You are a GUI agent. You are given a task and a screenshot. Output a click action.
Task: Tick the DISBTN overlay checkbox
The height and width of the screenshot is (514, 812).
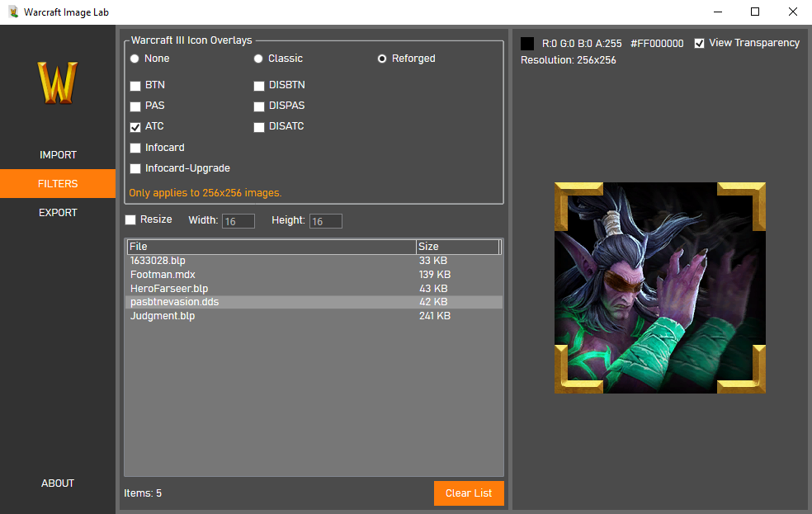point(259,86)
